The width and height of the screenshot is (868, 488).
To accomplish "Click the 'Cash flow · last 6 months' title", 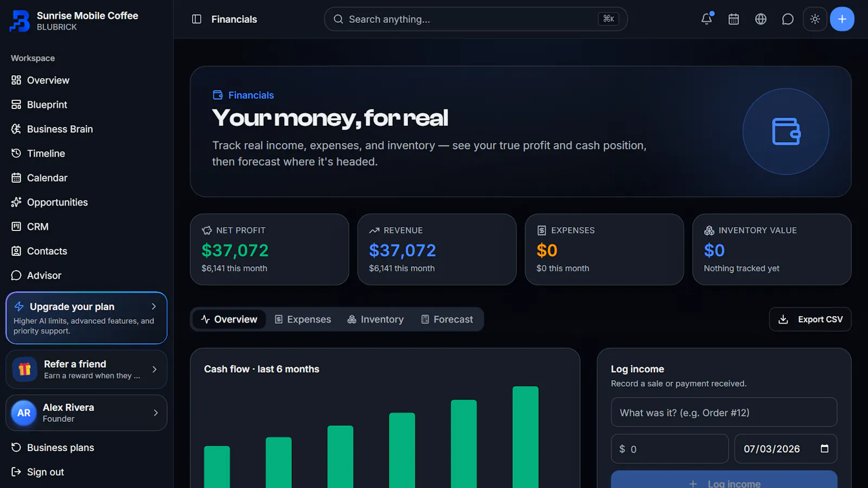I will pyautogui.click(x=261, y=369).
